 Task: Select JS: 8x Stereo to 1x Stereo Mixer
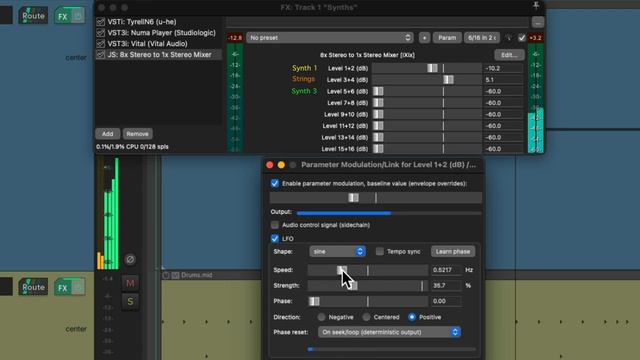coord(159,55)
